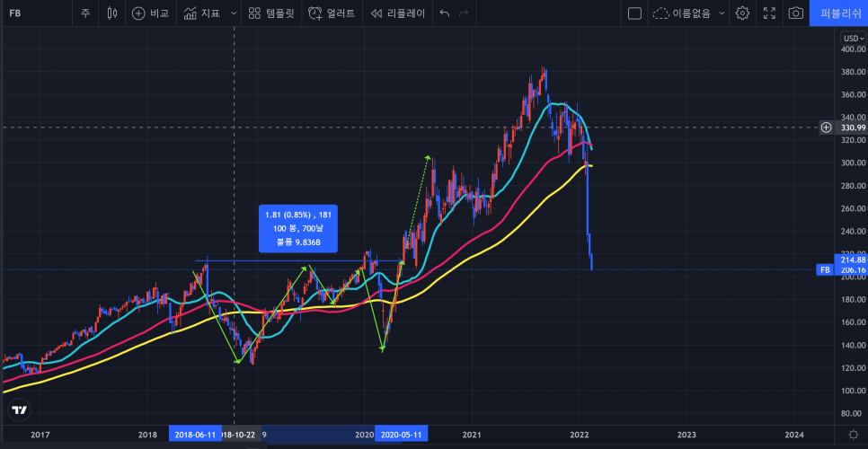This screenshot has height=449, width=868.
Task: Click the FB price tag label
Action: click(825, 269)
